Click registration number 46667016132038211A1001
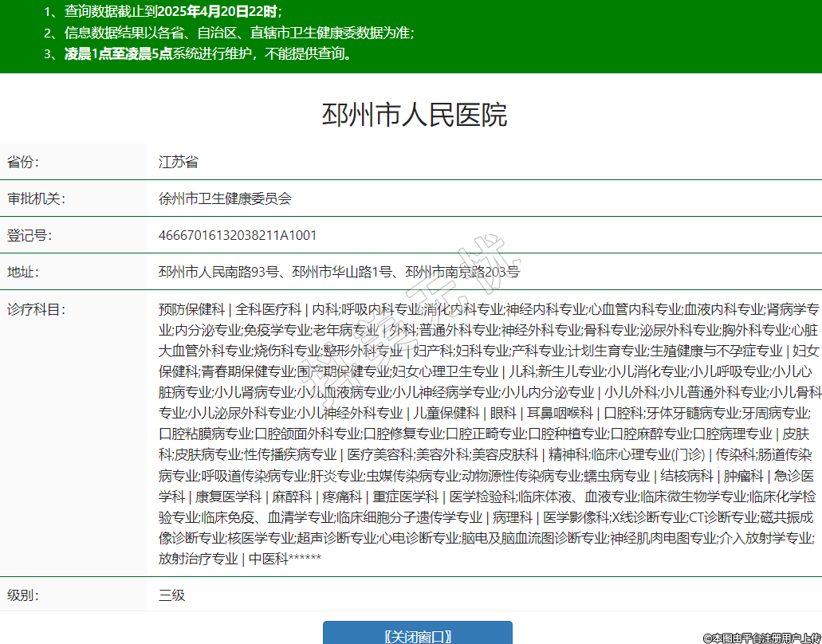The image size is (822, 644). [x=238, y=235]
